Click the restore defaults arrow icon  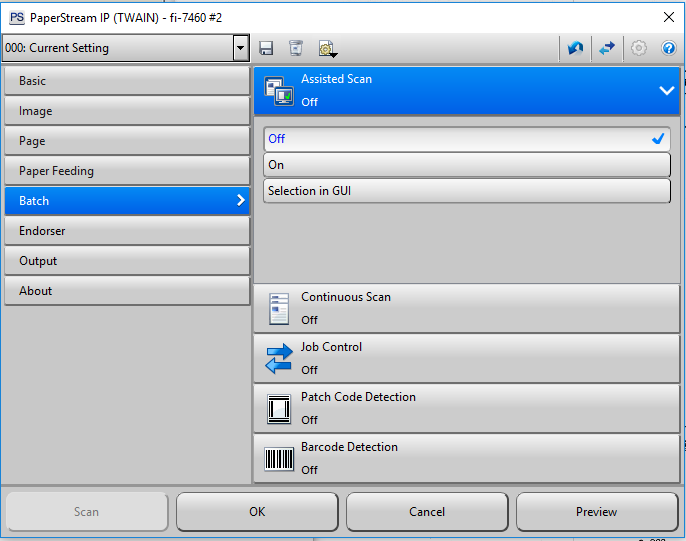point(575,48)
